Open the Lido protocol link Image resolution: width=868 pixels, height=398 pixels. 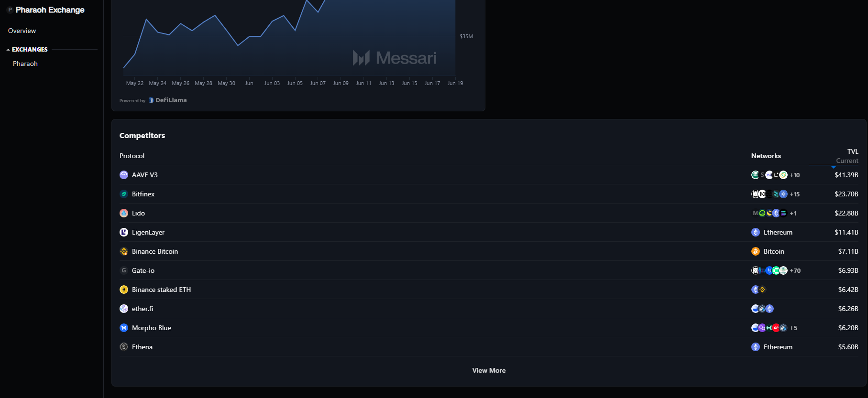(138, 213)
